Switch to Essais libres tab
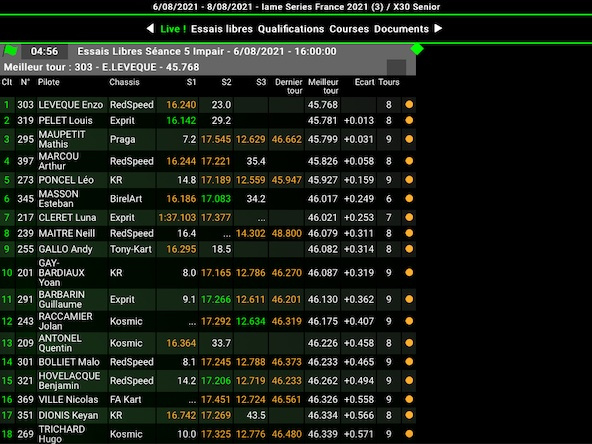Viewport: 592px width, 444px height. 222,29
